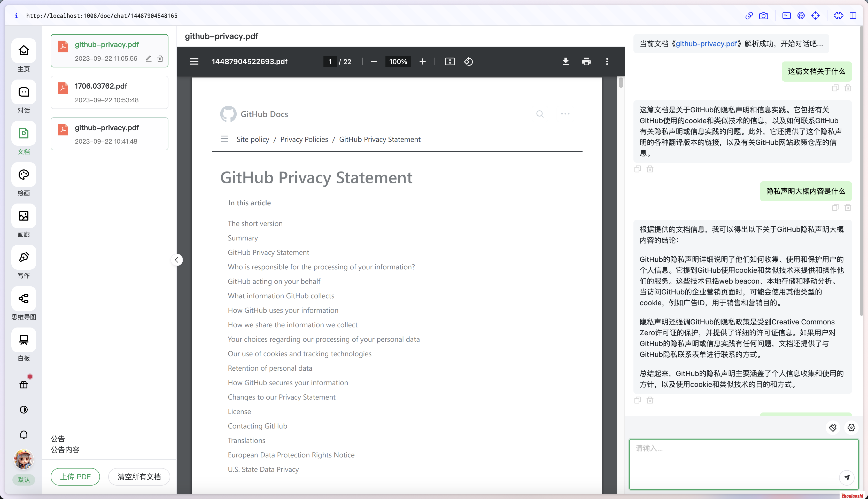Toggle the split view icon in top bar
Screen dimensions: 868x499
pos(853,16)
